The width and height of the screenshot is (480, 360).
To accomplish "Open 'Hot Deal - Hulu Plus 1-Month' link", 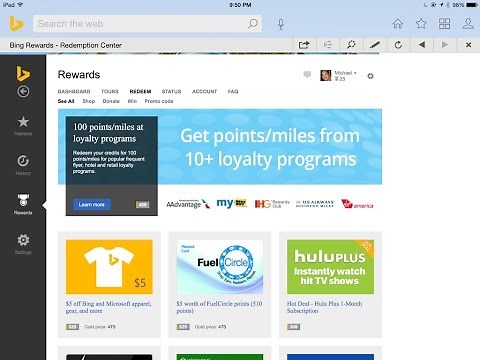I will pos(324,307).
